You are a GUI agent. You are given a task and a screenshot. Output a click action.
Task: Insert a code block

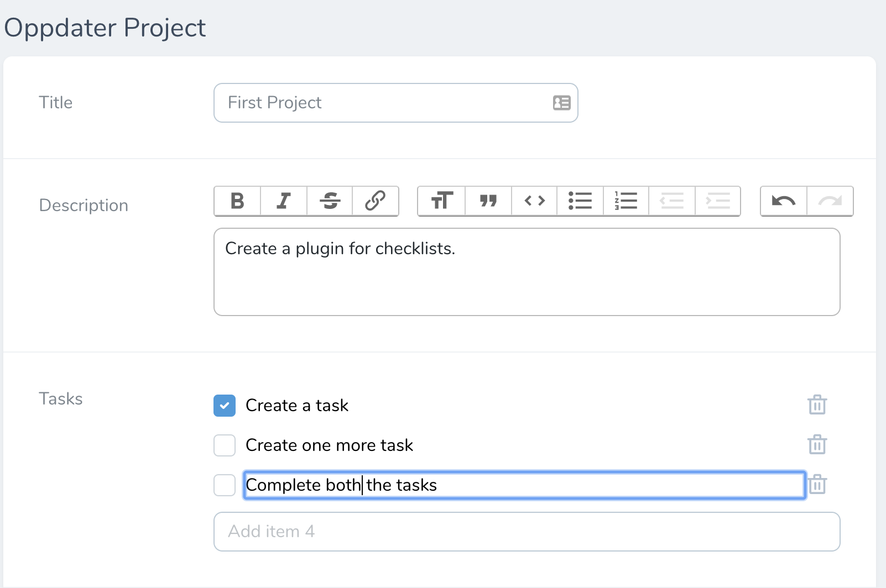(x=535, y=201)
